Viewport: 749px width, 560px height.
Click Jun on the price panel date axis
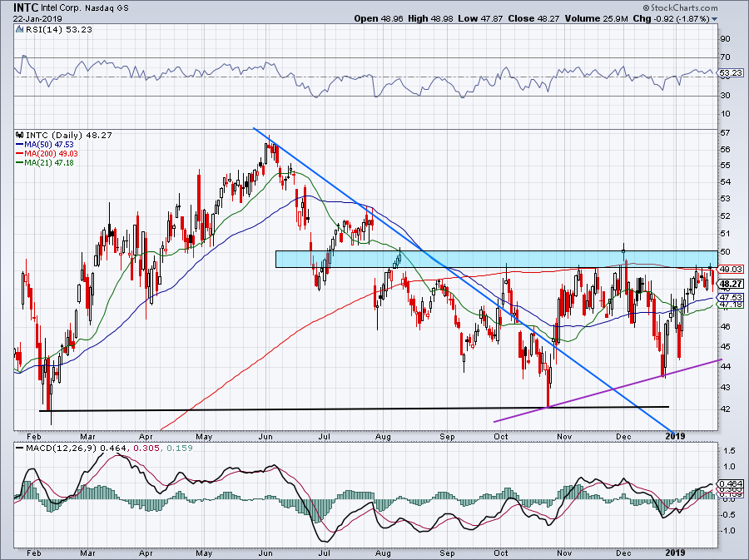[265, 436]
